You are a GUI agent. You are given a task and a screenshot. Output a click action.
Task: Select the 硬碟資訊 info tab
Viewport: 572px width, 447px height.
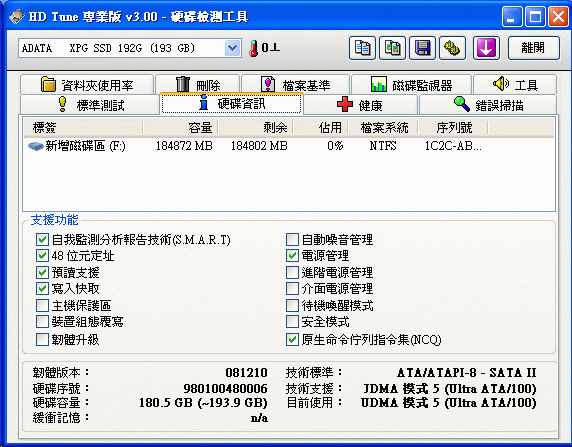pyautogui.click(x=231, y=104)
